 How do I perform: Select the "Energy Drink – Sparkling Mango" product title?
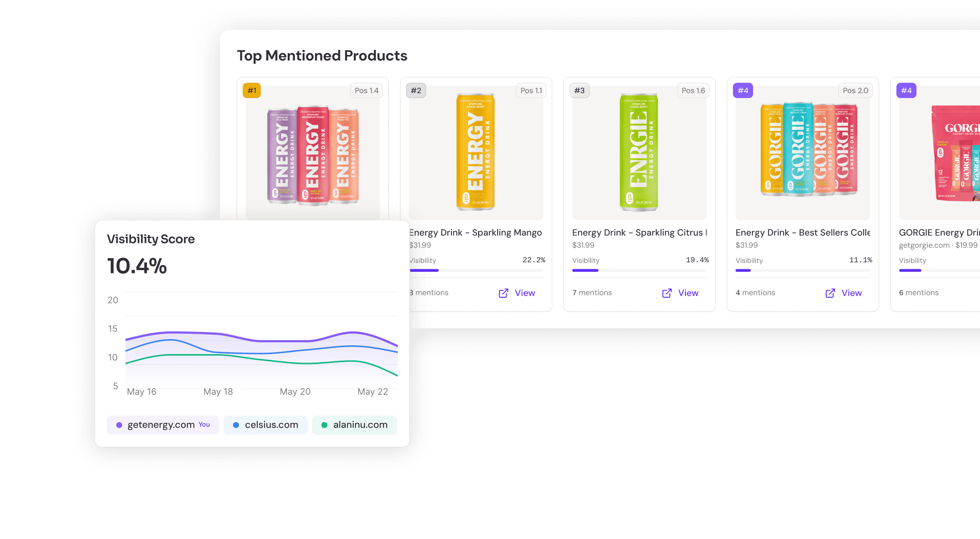click(x=476, y=233)
